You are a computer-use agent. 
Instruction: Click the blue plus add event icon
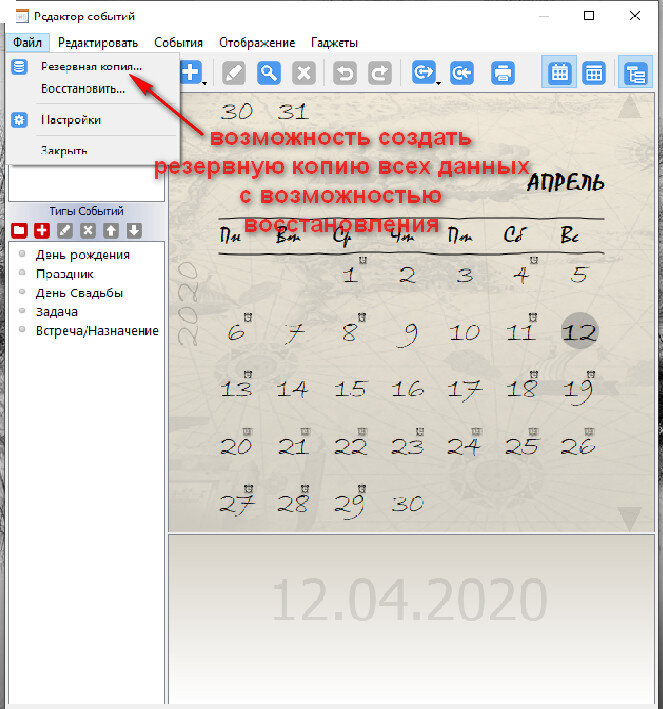pos(191,72)
